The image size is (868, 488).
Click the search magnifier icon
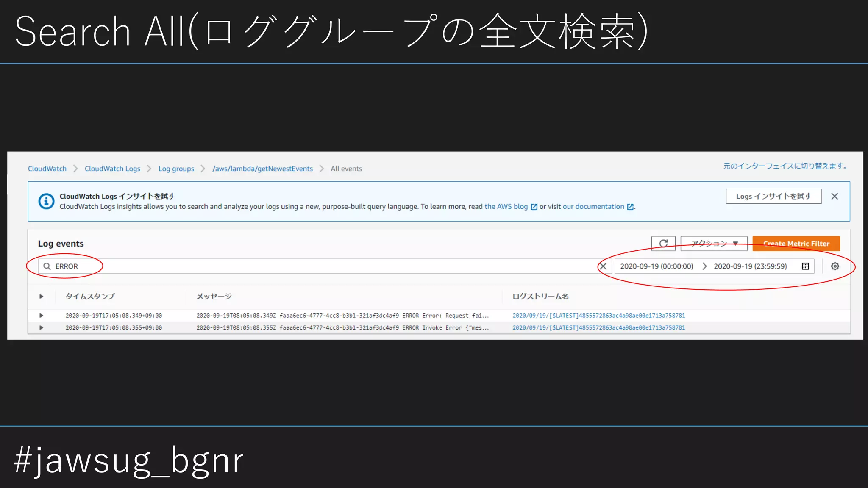pos(47,266)
